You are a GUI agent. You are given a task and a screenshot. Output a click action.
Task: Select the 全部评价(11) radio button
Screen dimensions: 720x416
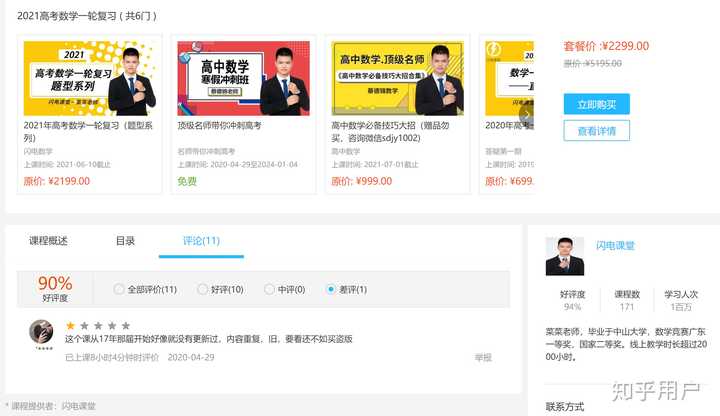click(119, 289)
